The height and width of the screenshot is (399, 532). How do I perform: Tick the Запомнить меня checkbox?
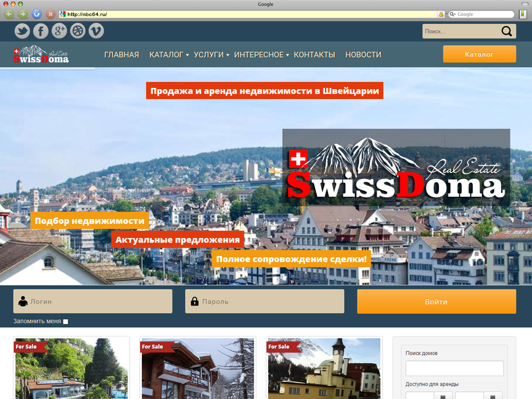pos(65,322)
